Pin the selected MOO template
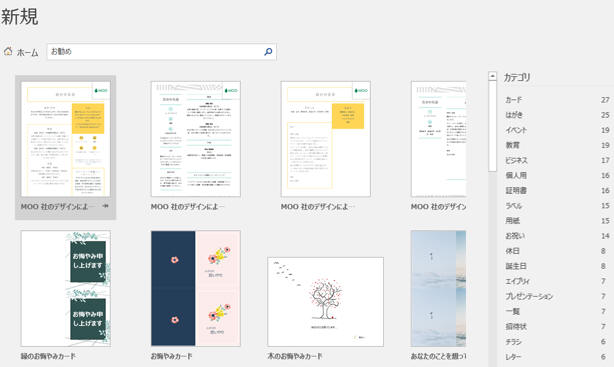The image size is (614, 367). [x=105, y=206]
